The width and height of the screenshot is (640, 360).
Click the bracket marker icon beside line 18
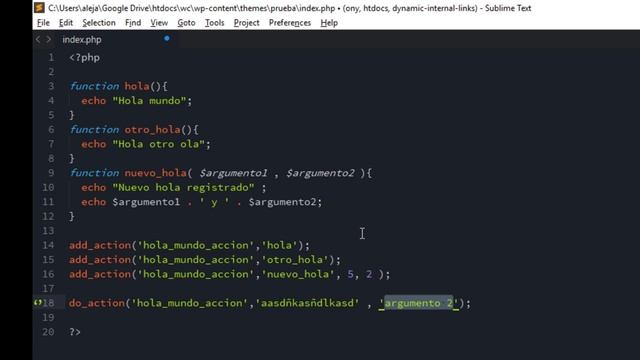point(38,303)
